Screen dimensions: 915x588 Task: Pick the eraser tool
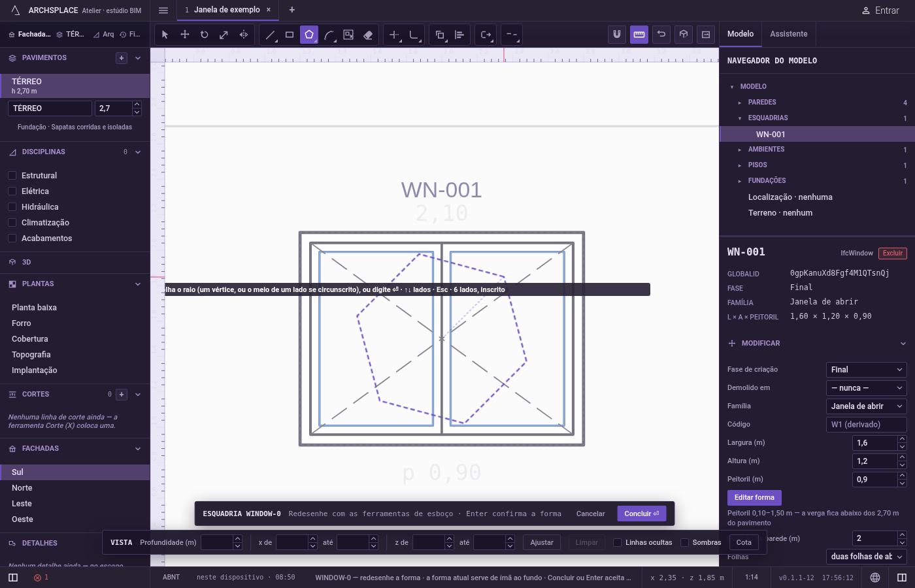pyautogui.click(x=368, y=35)
